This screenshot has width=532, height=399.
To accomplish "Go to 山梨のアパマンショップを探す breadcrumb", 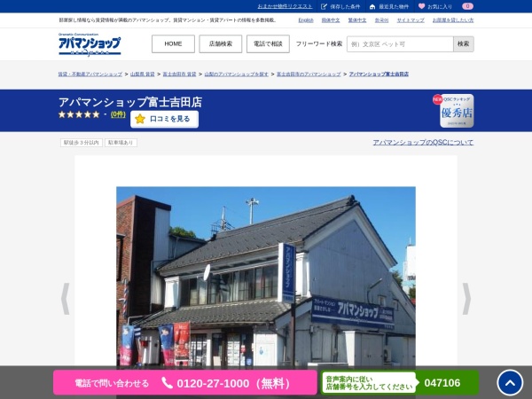I will click(x=237, y=74).
